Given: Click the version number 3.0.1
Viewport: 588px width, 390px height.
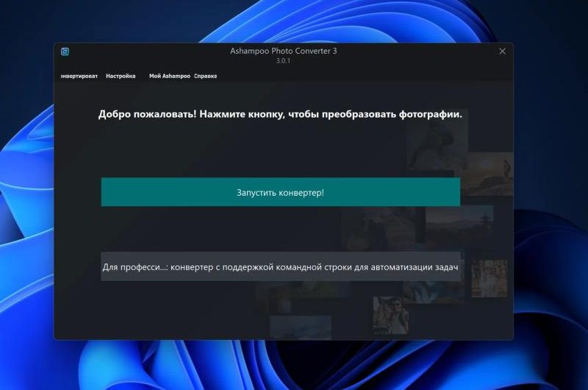Looking at the screenshot, I should 283,61.
